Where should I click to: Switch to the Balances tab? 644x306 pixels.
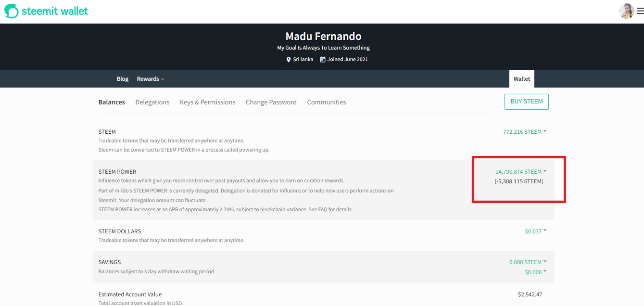112,102
